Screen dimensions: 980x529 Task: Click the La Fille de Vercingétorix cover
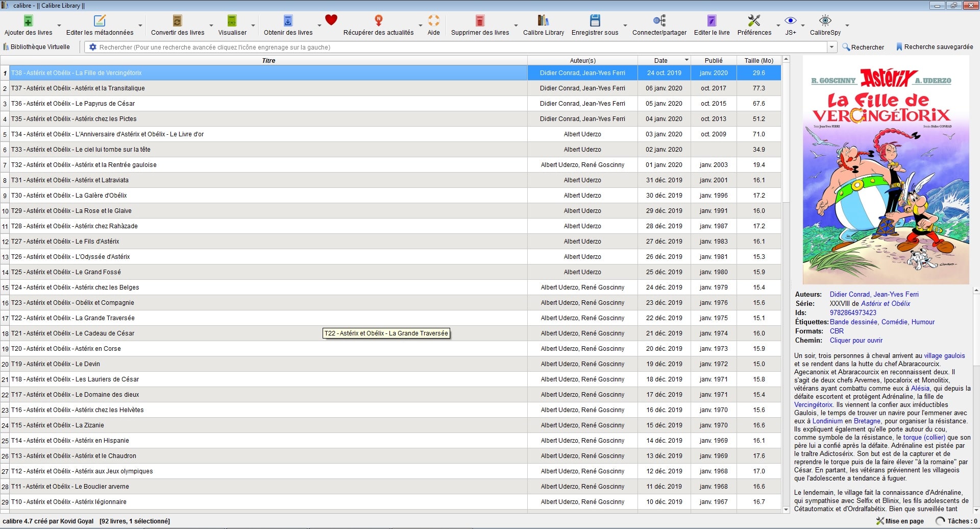pyautogui.click(x=886, y=170)
